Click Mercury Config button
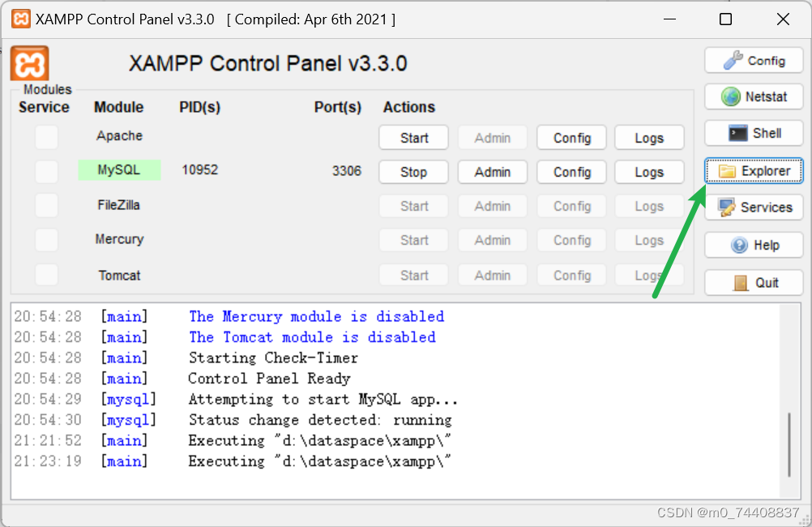This screenshot has width=812, height=527. 571,241
